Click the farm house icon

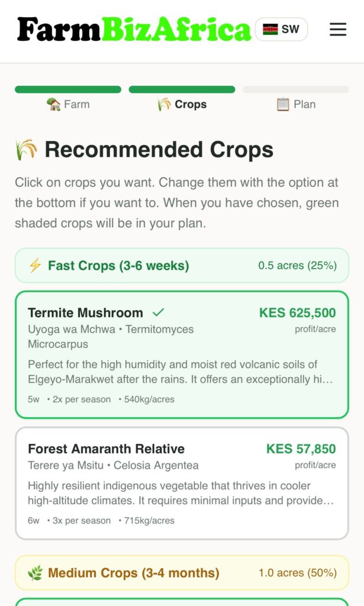[x=54, y=104]
